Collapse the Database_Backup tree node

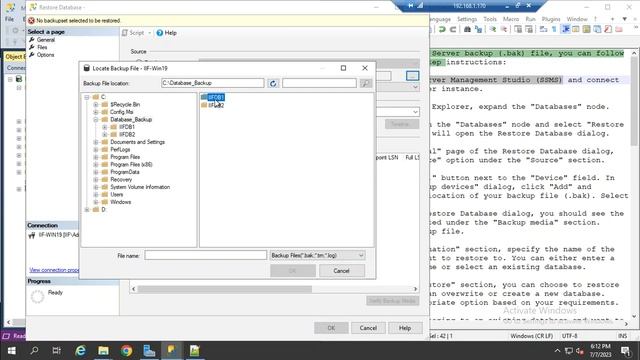[96, 120]
